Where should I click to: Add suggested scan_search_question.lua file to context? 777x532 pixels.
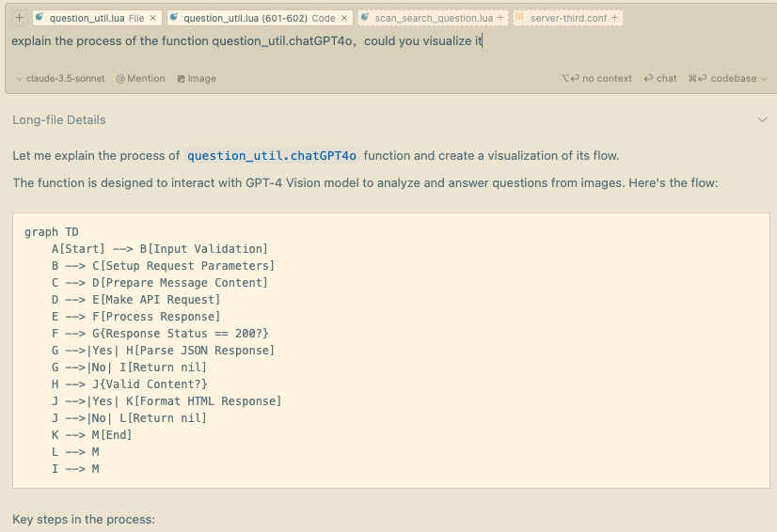[499, 18]
